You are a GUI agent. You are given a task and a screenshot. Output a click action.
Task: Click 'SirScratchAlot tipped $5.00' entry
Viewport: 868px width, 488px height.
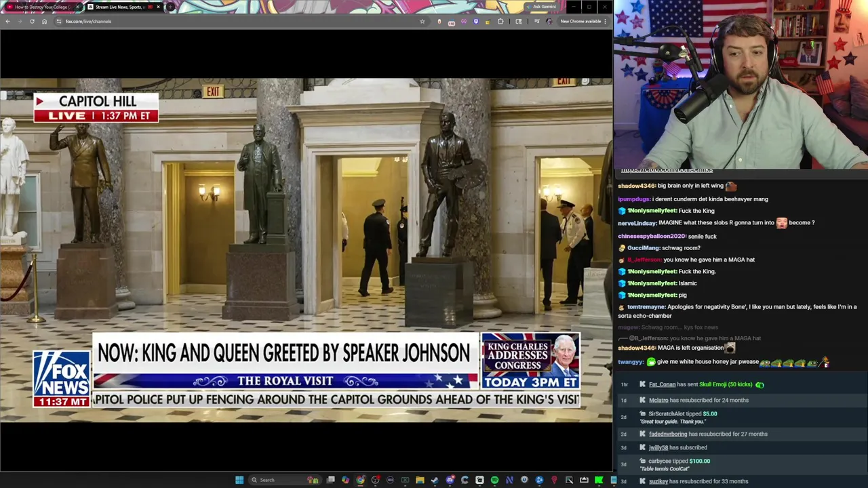click(x=682, y=413)
